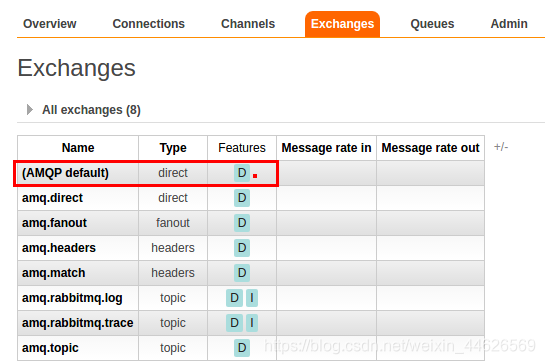This screenshot has height=364, width=545.
Task: Click the I badge in amq.rabbitmq.trace row
Action: pyautogui.click(x=252, y=323)
